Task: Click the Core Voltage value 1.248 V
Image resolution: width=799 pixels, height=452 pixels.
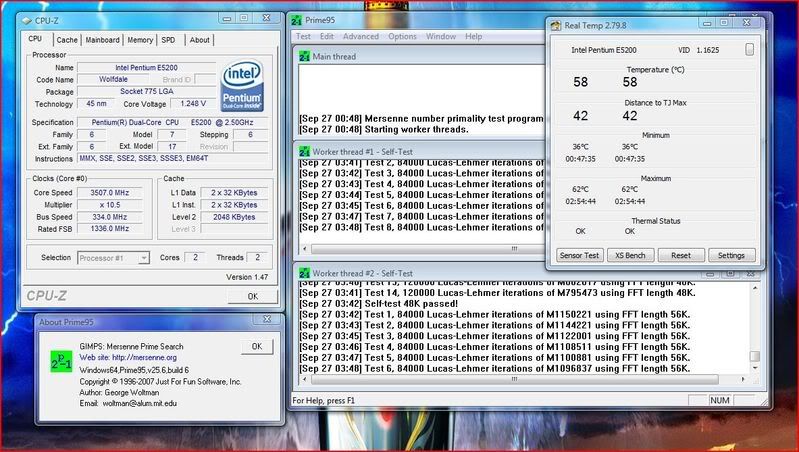Action: click(193, 103)
